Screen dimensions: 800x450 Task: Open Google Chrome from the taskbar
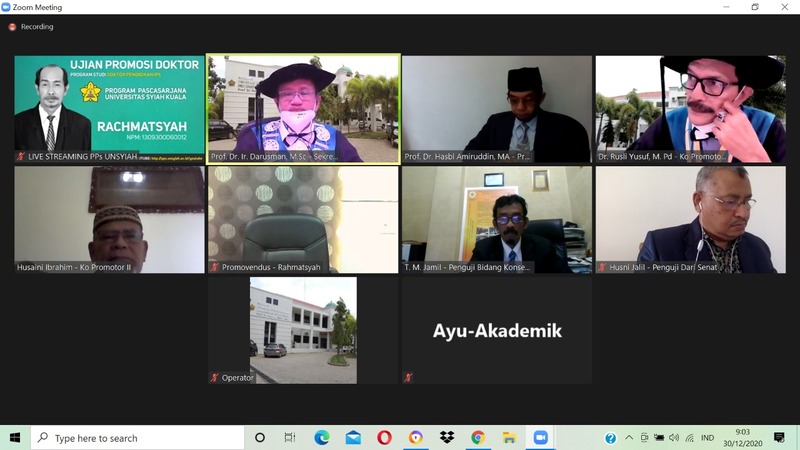click(478, 438)
